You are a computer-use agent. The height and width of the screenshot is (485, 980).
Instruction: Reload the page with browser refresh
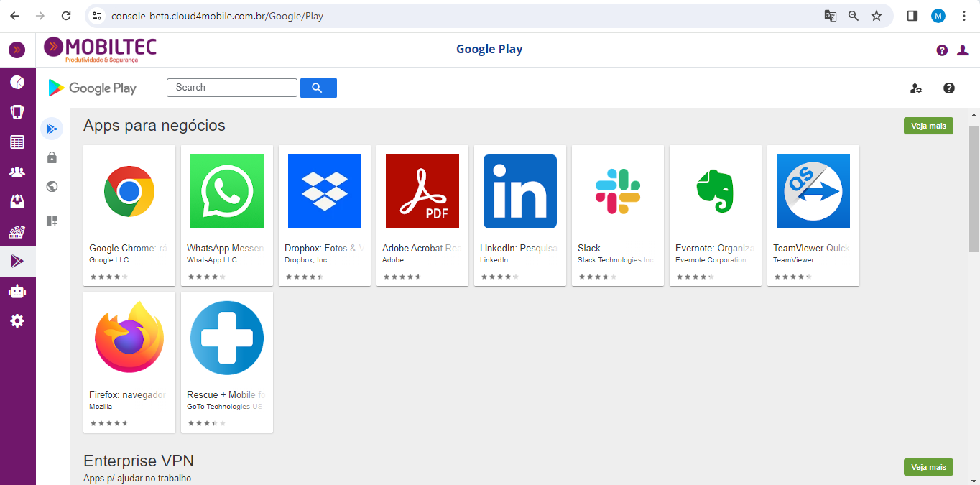pyautogui.click(x=66, y=16)
